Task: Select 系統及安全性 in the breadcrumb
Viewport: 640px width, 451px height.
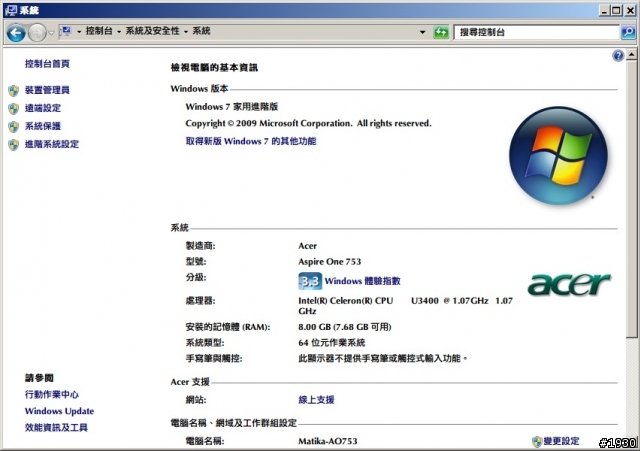Action: point(152,31)
